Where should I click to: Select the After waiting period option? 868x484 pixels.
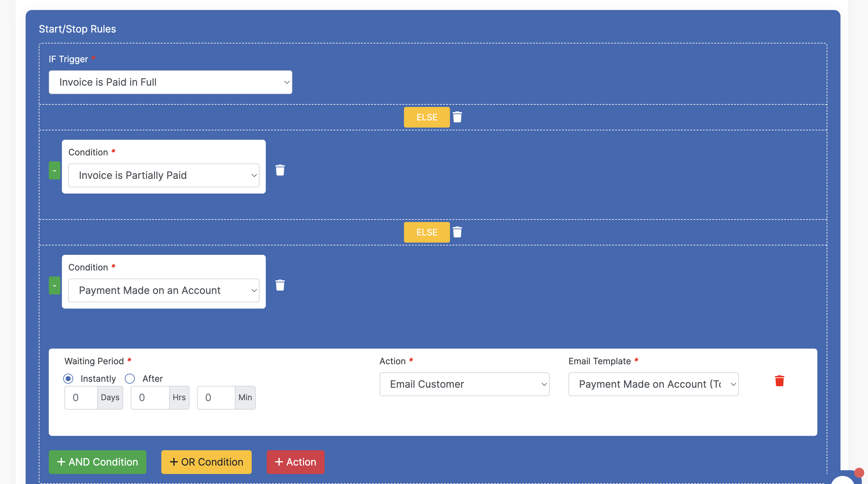pos(130,379)
